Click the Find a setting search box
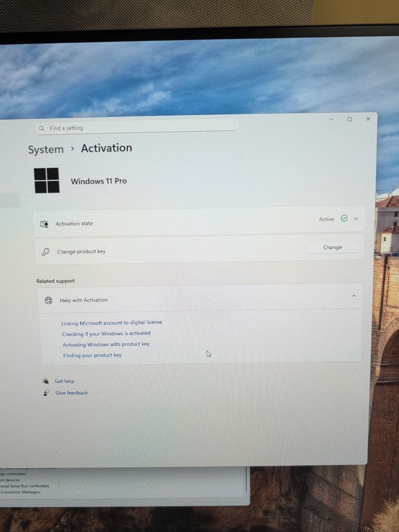 137,126
